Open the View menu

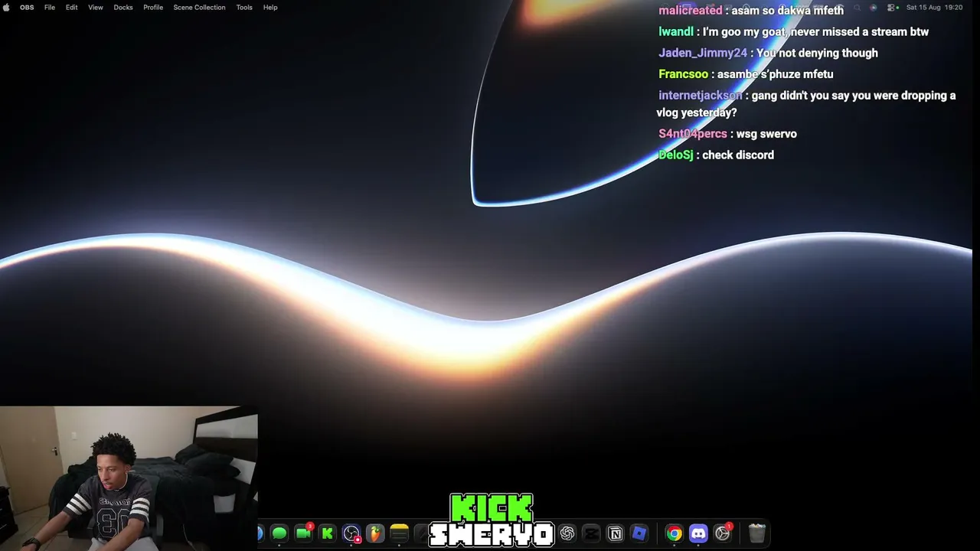[x=96, y=7]
